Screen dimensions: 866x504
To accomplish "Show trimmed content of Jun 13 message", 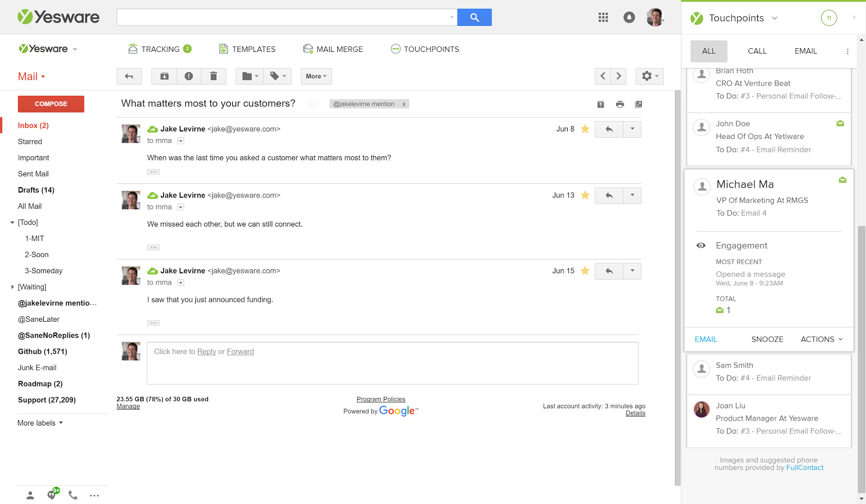I will 154,248.
